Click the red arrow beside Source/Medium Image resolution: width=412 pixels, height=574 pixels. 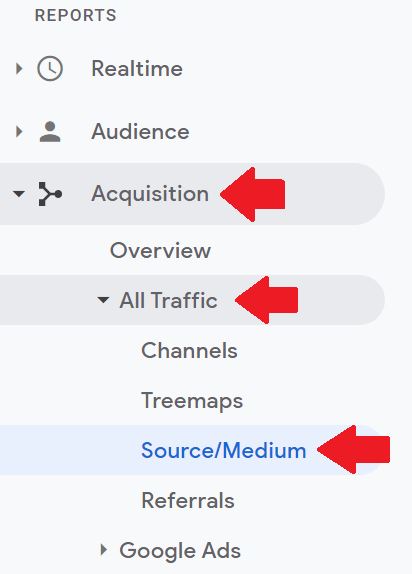click(354, 449)
